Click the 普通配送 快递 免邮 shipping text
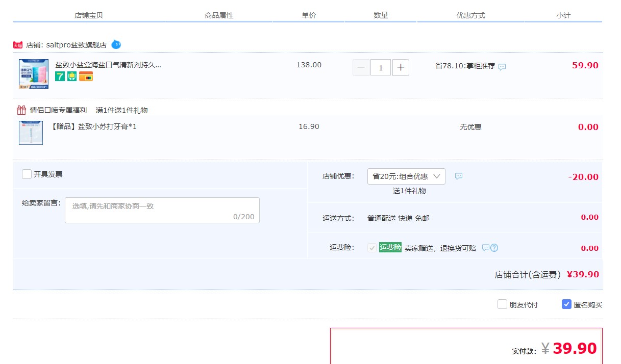The height and width of the screenshot is (364, 621). (x=398, y=218)
